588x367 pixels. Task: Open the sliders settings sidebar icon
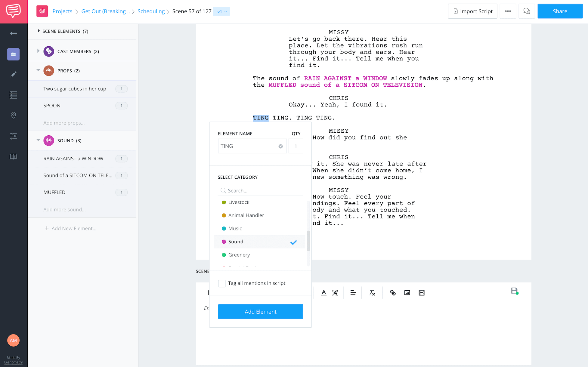(14, 136)
